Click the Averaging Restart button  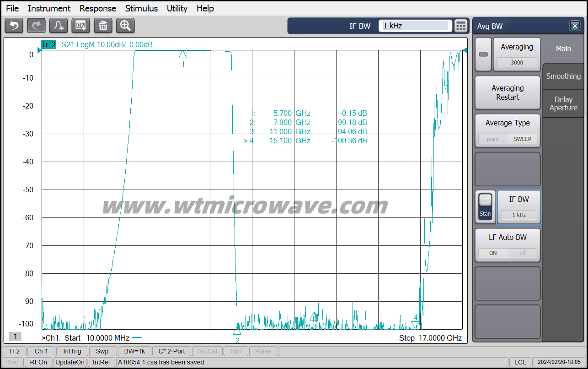pyautogui.click(x=508, y=92)
